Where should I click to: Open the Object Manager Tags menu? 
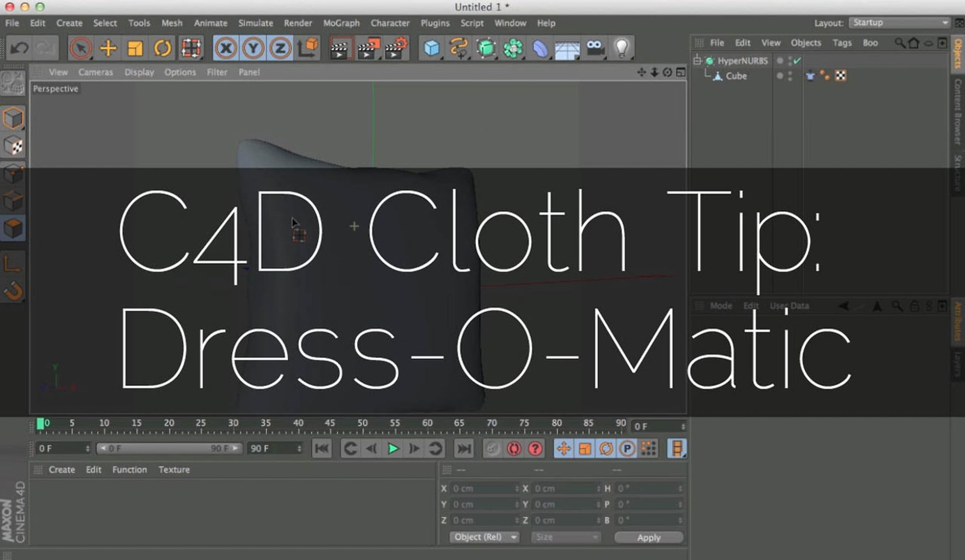842,43
